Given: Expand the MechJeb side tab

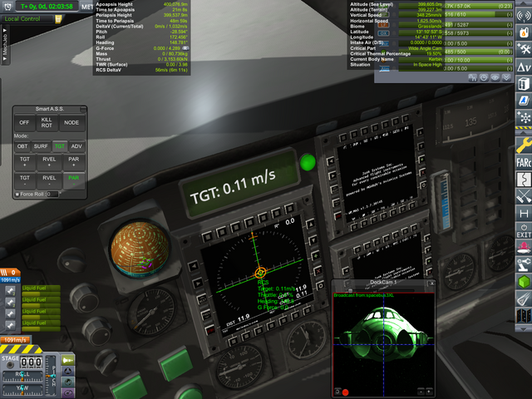Looking at the screenshot, I should coord(5,48).
